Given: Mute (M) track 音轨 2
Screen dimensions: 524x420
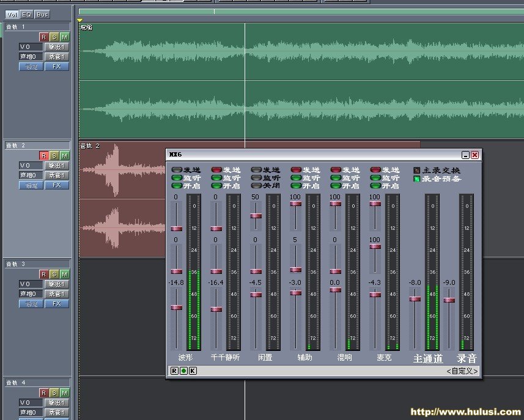Looking at the screenshot, I should (x=64, y=156).
